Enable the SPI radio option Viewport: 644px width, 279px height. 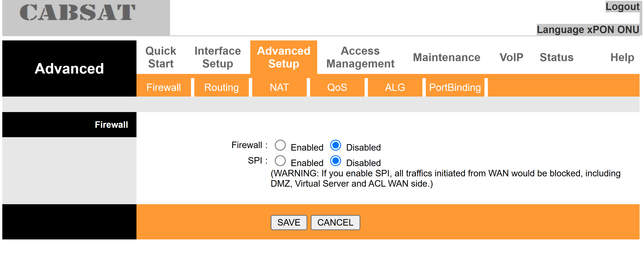pos(280,161)
